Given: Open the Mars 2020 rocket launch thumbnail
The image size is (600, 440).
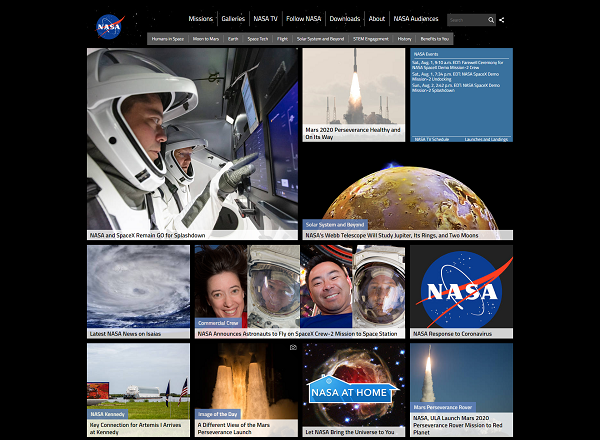Looking at the screenshot, I should [x=354, y=86].
